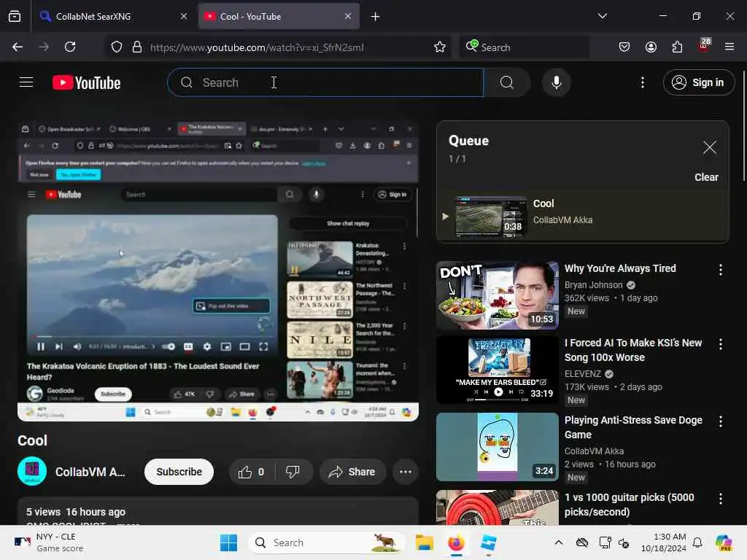The image size is (747, 560).
Task: Open a new browser tab
Action: pos(376,17)
